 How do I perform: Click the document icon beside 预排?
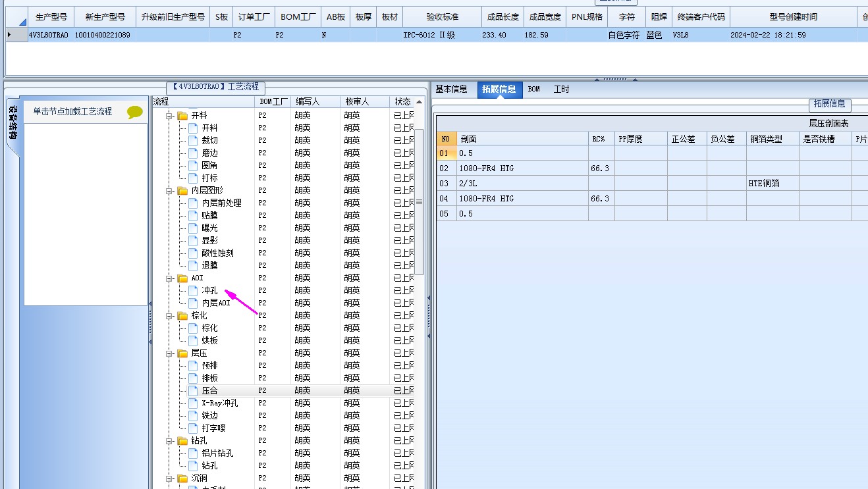point(193,365)
